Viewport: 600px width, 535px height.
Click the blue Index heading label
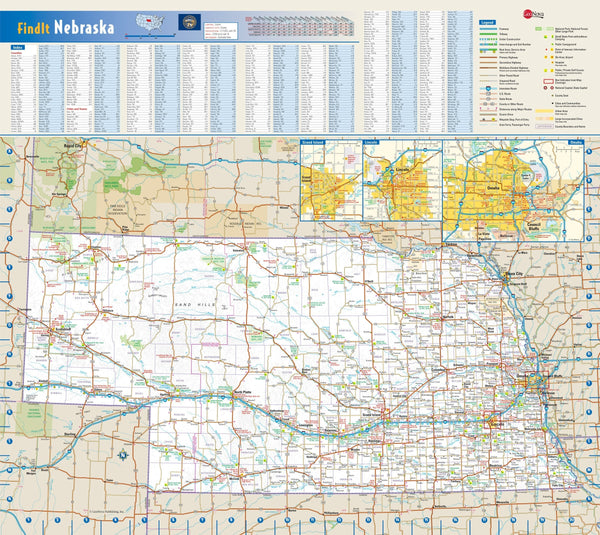[x=18, y=47]
